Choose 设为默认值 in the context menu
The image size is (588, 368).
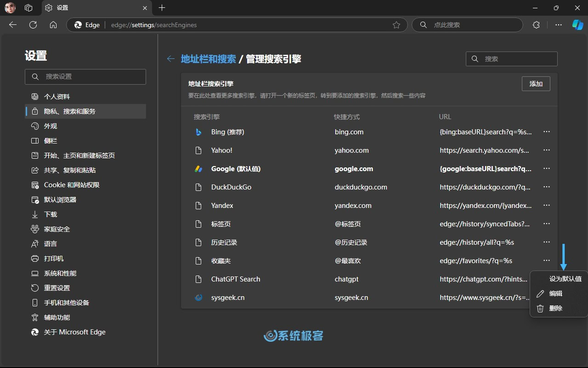[559, 279]
